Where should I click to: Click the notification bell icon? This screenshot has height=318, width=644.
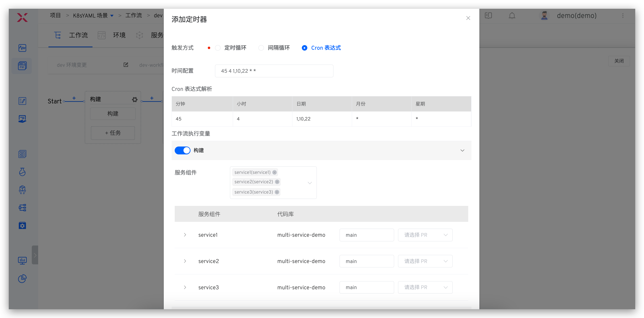click(x=512, y=16)
